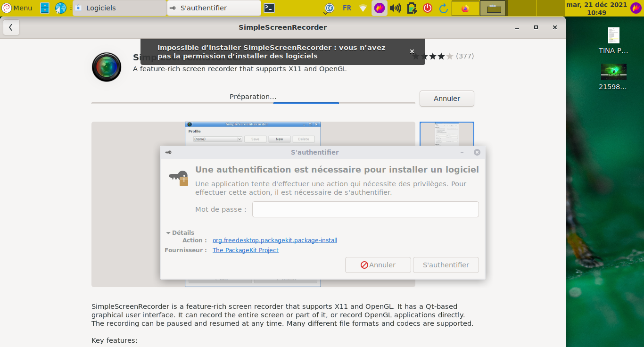Open the network Wi-Fi indicator

(x=363, y=8)
